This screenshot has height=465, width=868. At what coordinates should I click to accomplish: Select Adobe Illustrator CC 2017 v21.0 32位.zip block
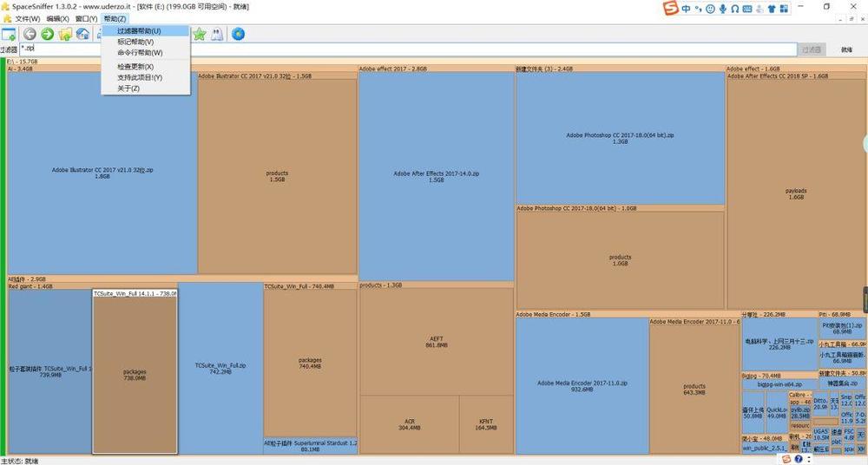102,173
